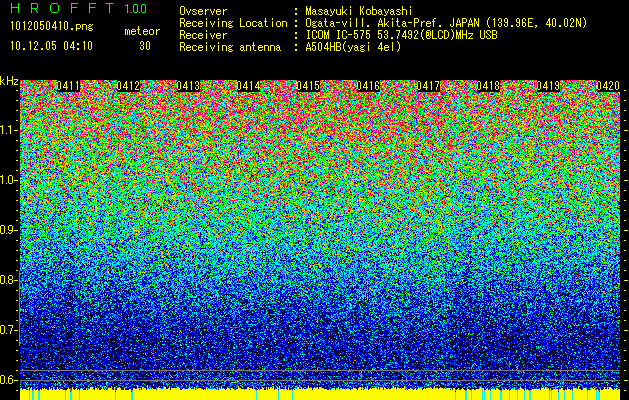Click the meteor count value 30
This screenshot has width=629, height=400.
click(145, 46)
